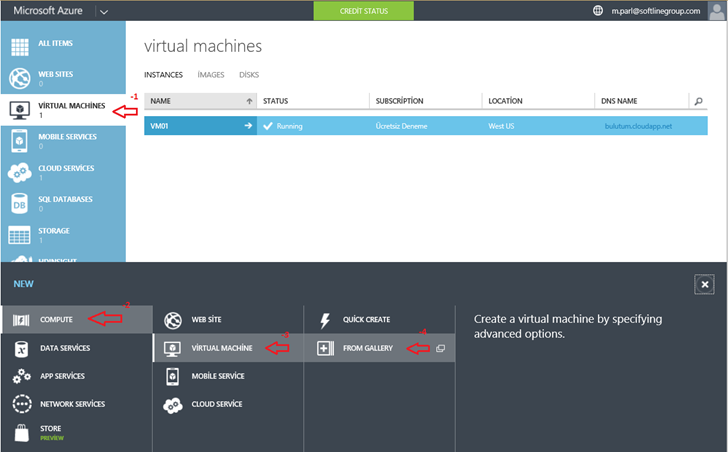The width and height of the screenshot is (728, 452).
Task: Open account menu m.parl@softlinegroup.com
Action: coord(660,11)
